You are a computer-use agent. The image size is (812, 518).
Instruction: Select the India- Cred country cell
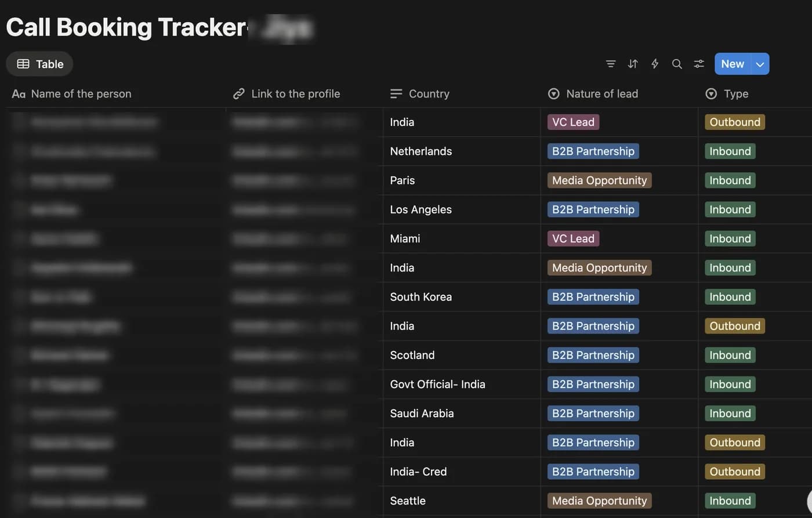(462, 472)
